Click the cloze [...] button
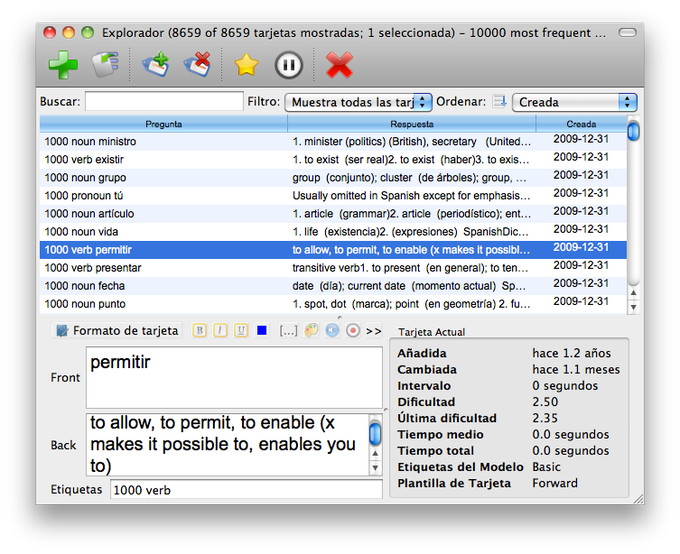 (x=288, y=331)
